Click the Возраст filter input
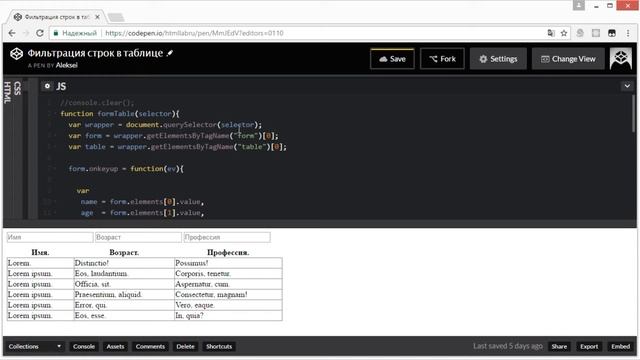This screenshot has width=640, height=360. coord(138,237)
